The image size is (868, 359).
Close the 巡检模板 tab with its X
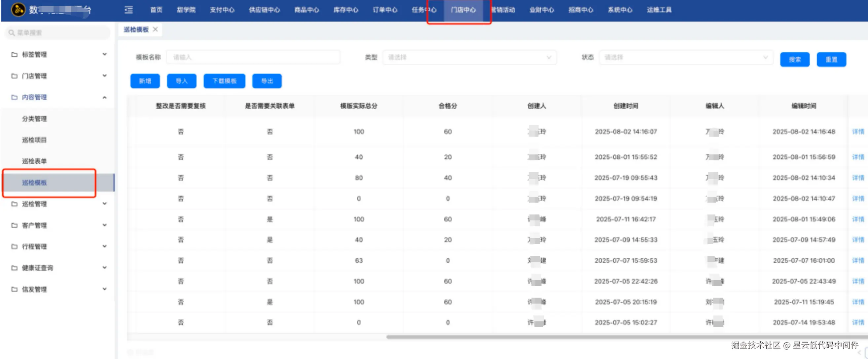click(155, 29)
